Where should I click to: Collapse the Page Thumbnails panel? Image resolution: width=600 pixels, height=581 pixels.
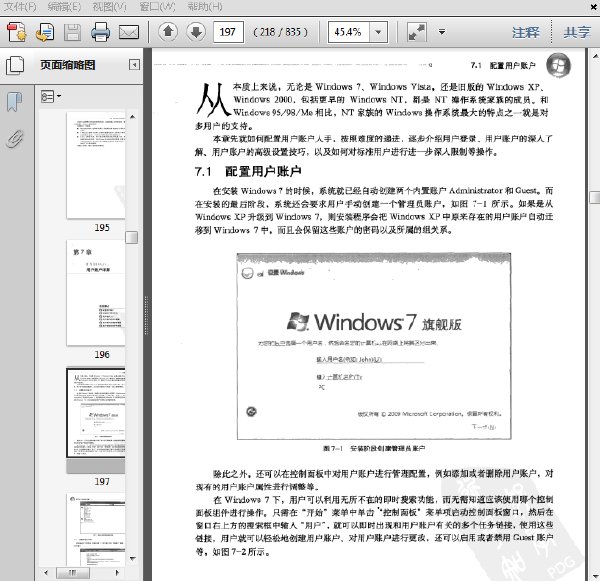click(x=134, y=65)
